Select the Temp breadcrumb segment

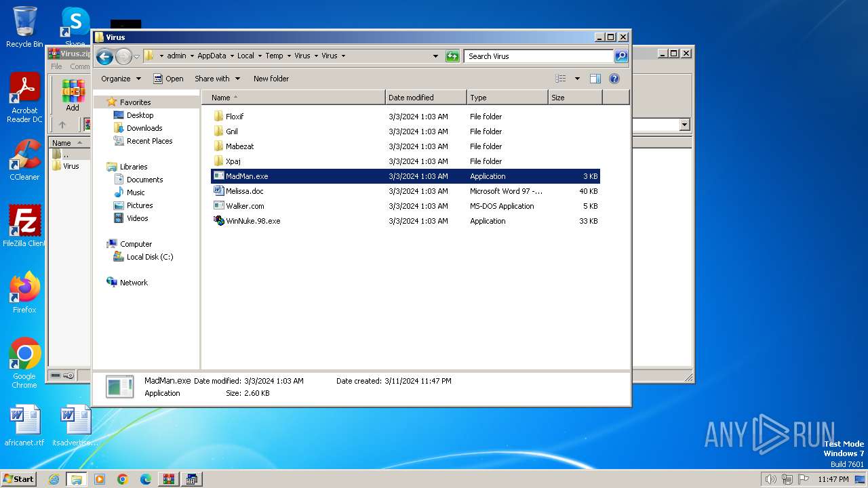coord(274,56)
